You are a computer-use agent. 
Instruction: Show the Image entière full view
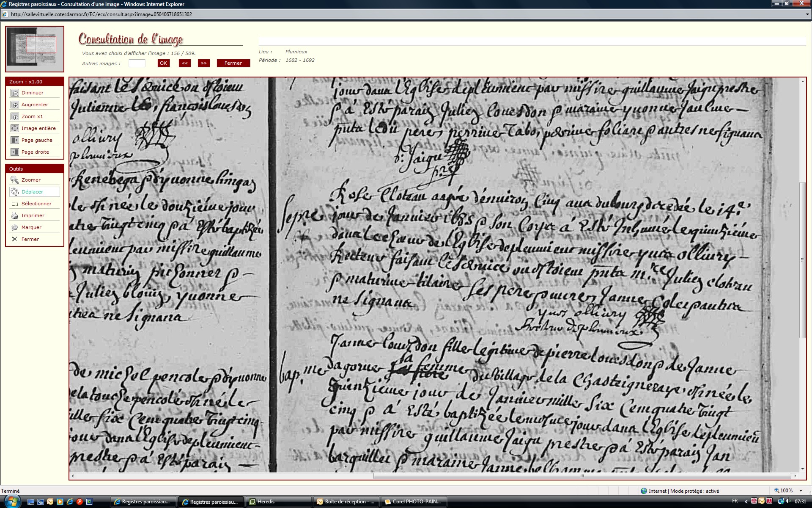[x=15, y=129]
